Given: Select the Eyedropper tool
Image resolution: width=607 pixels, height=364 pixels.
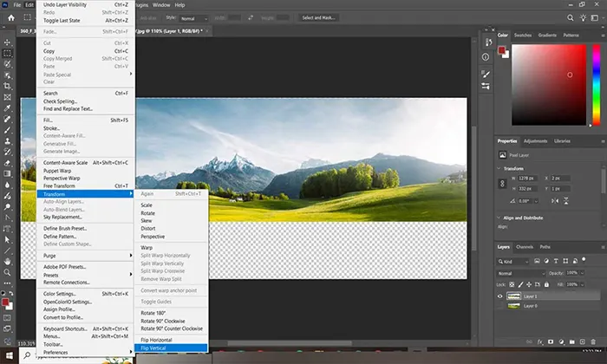Looking at the screenshot, I should pyautogui.click(x=7, y=108).
